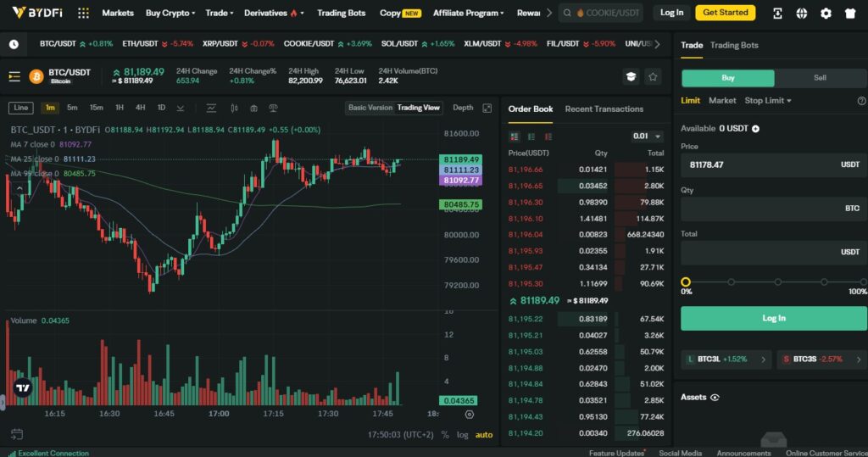The width and height of the screenshot is (868, 457).
Task: Open order book precision 0.01 dropdown
Action: pos(647,137)
